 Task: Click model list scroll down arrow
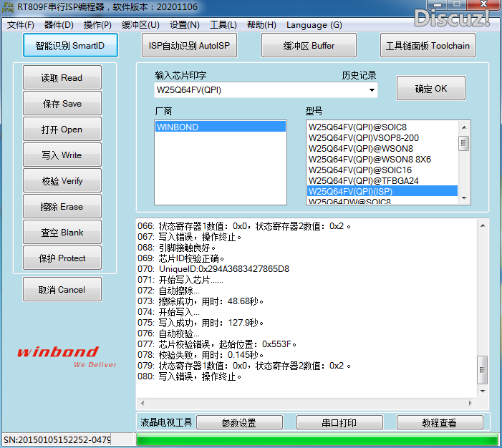coord(464,198)
